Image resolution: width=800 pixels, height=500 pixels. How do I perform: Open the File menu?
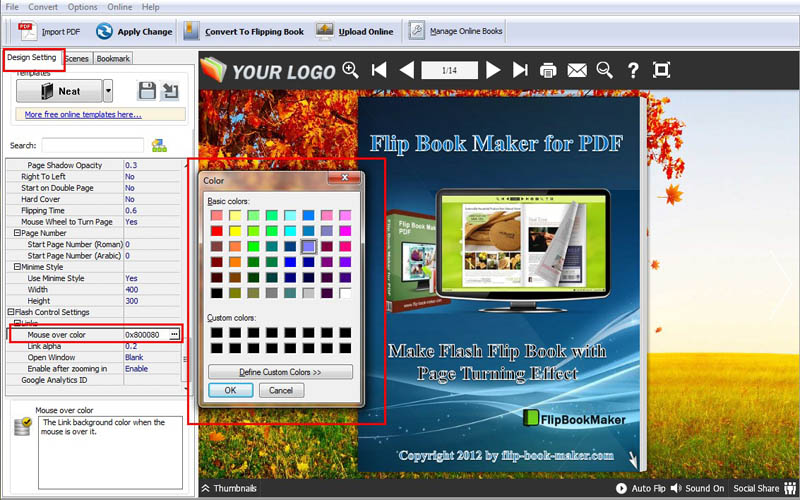tap(12, 7)
